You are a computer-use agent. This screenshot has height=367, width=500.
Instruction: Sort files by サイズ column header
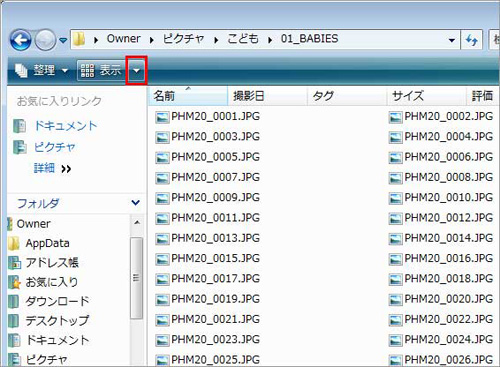(x=426, y=96)
